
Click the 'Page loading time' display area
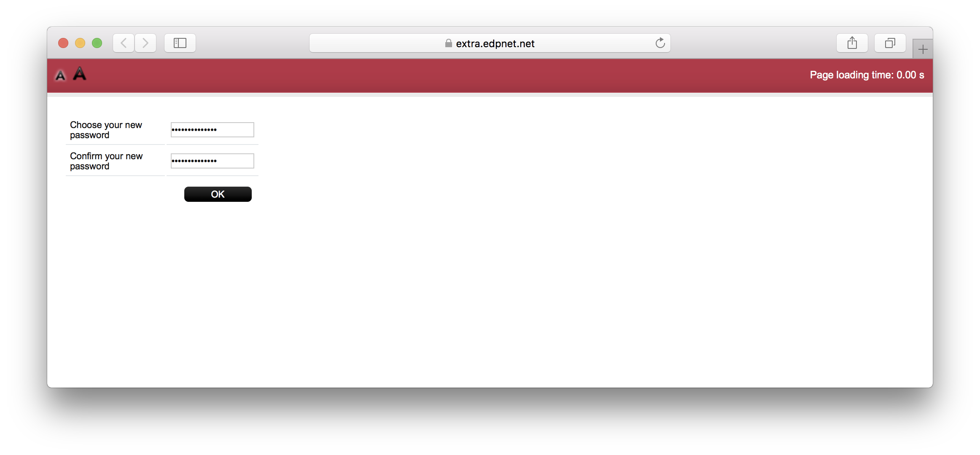click(865, 74)
